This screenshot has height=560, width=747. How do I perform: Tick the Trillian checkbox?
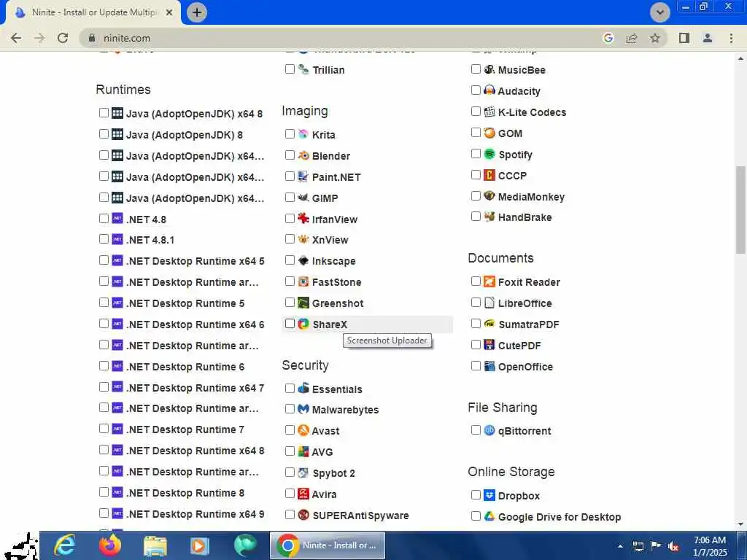[290, 69]
